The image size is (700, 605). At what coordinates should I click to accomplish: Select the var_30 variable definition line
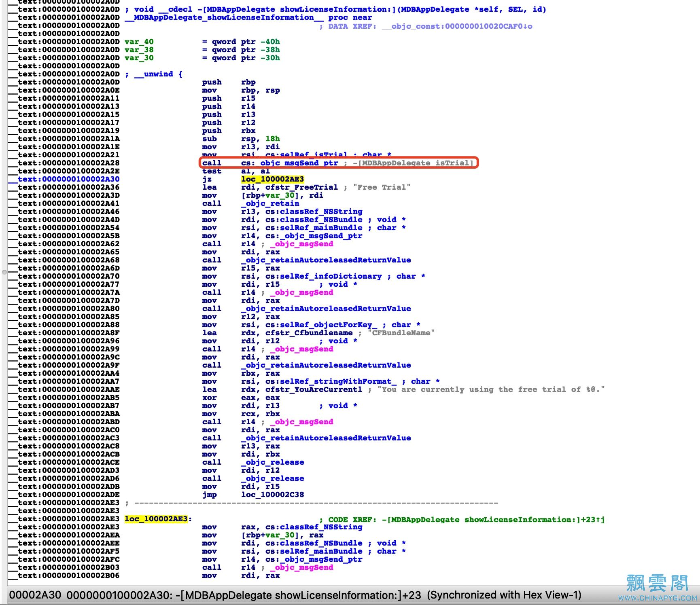pyautogui.click(x=202, y=58)
